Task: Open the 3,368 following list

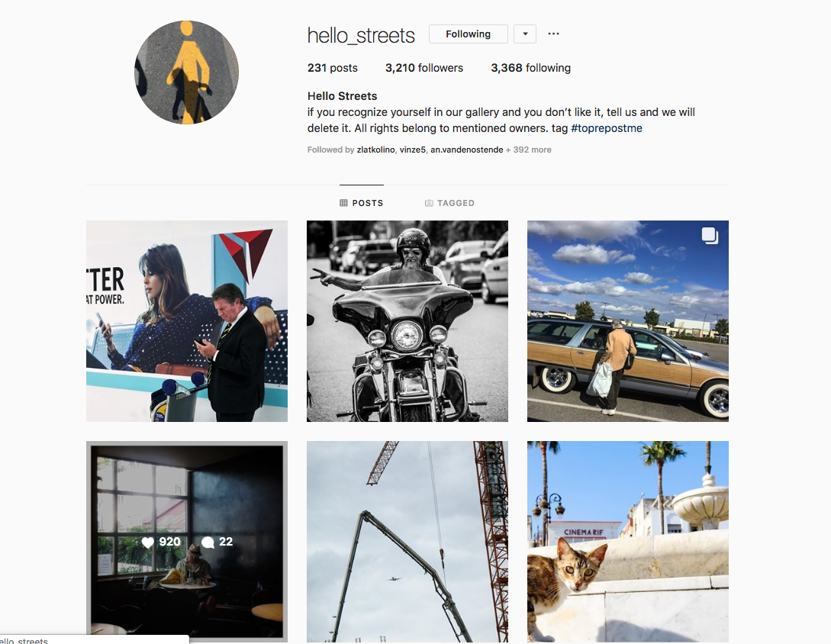Action: 530,68
